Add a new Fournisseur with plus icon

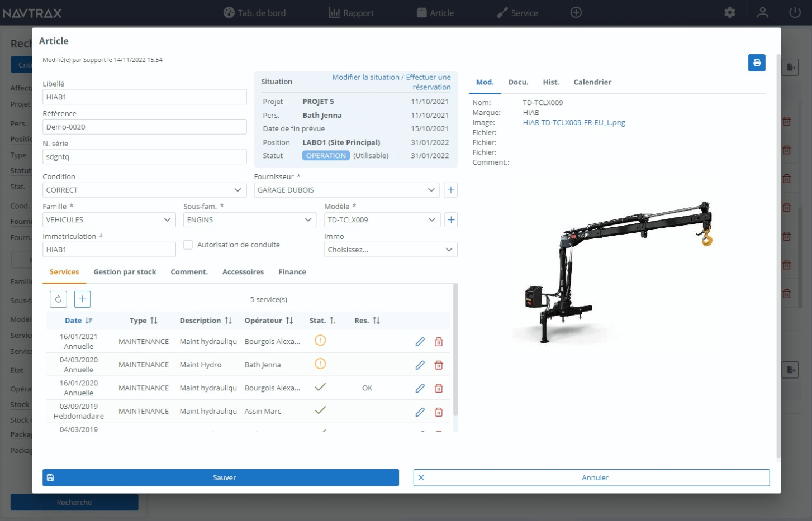click(x=451, y=190)
